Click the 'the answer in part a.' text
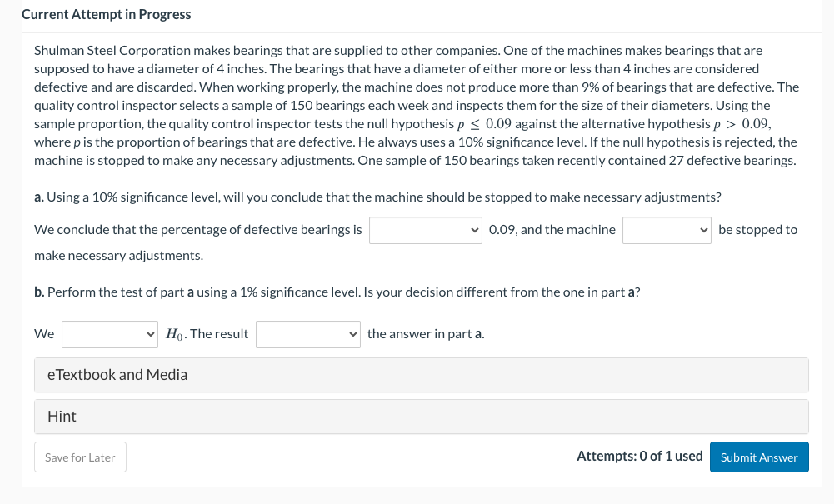Viewport: 834px width, 504px height. [x=426, y=334]
